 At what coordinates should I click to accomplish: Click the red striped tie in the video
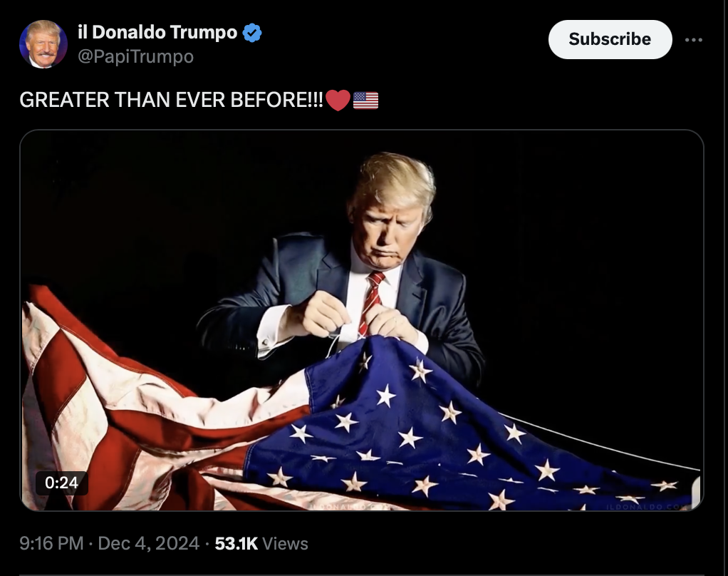click(x=371, y=302)
